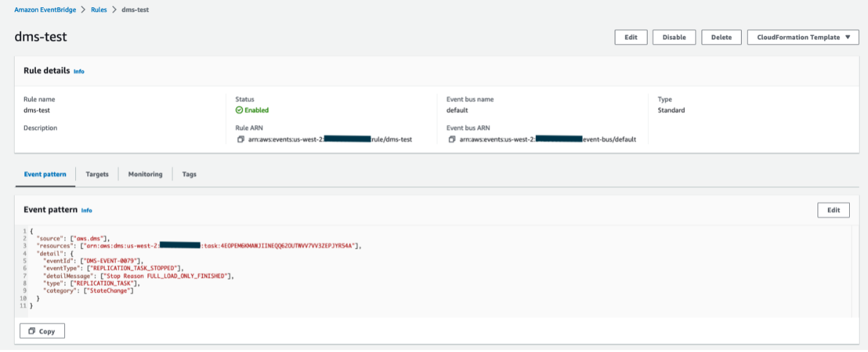Click the Rule ARN text

click(x=330, y=140)
